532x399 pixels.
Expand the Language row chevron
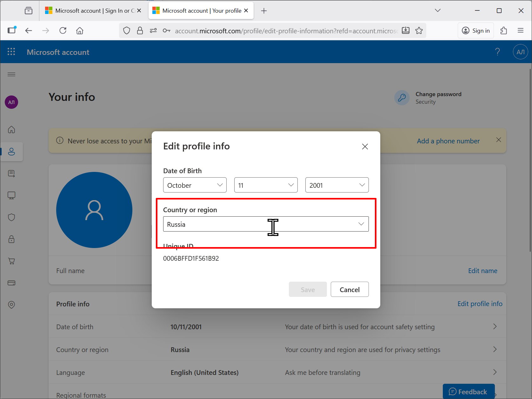[x=495, y=372]
